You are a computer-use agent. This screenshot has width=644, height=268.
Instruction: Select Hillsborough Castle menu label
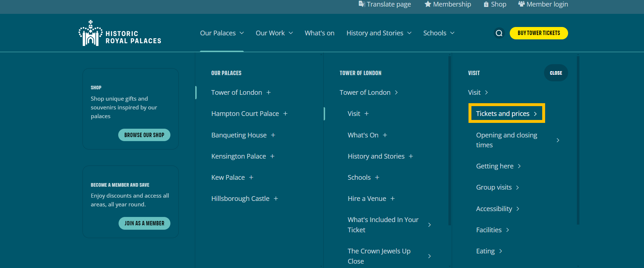240,199
